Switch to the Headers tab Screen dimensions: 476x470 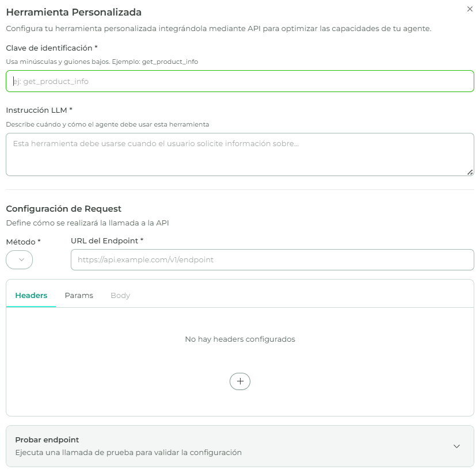click(31, 296)
